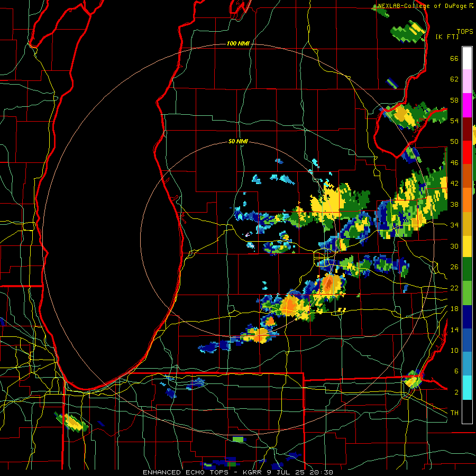Click the bright red legend swatch

coord(467,152)
